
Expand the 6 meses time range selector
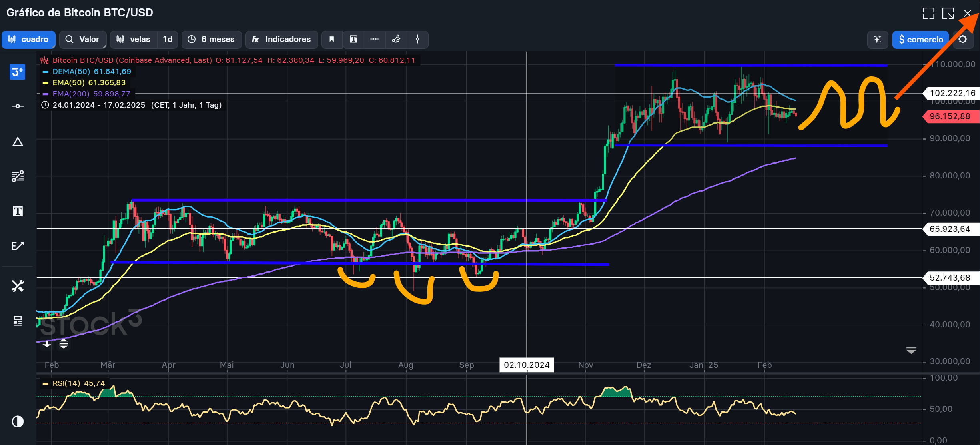click(212, 39)
